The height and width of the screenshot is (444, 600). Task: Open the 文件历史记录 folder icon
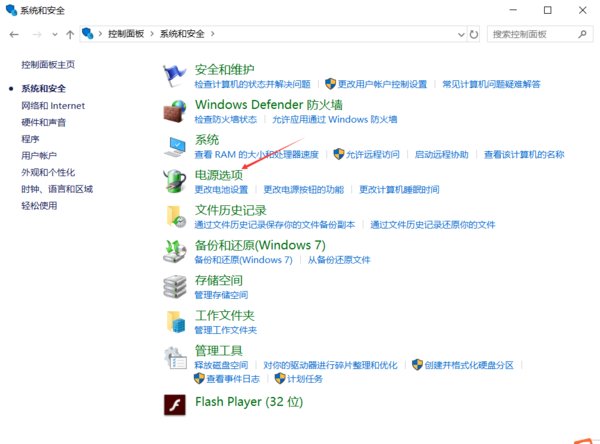(x=176, y=216)
